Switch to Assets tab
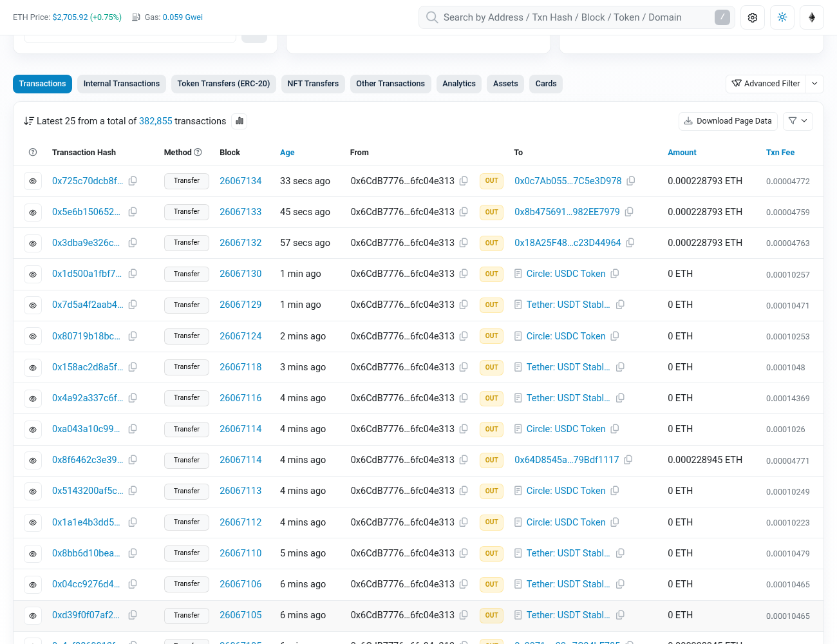This screenshot has height=644, width=837. 505,84
